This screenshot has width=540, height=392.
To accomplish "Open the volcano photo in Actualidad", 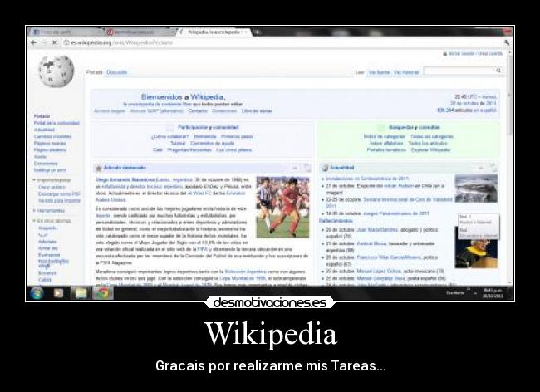I will (x=476, y=188).
